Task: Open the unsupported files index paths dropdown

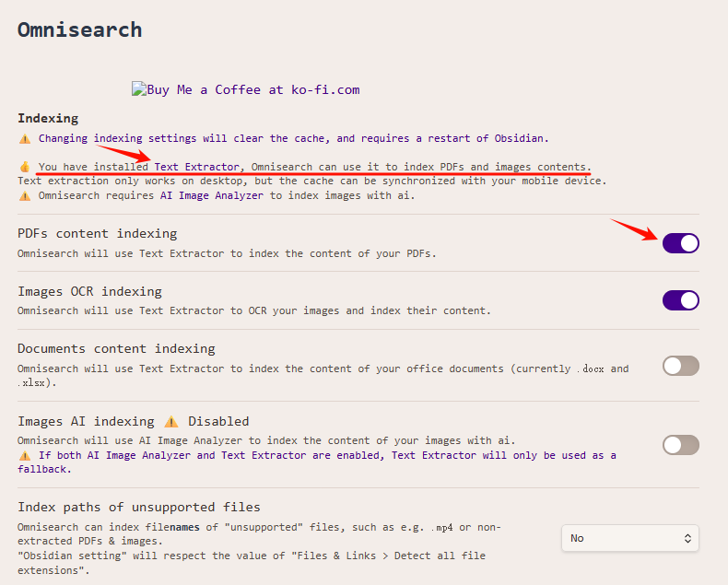Action: point(629,538)
